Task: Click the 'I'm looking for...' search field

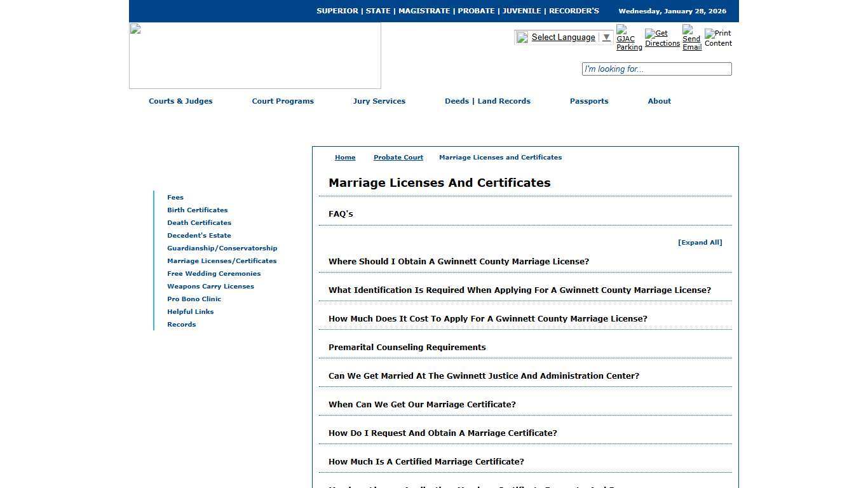Action: pos(656,69)
